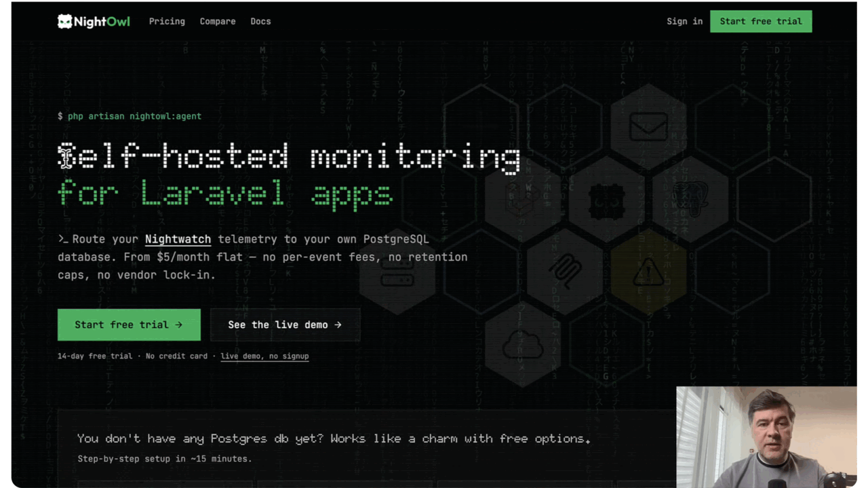Click the presenter webcam video thumbnail
The image size is (868, 488).
(766, 437)
